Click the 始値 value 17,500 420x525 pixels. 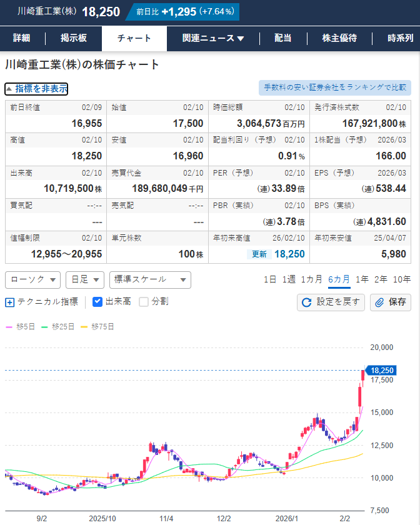point(188,124)
